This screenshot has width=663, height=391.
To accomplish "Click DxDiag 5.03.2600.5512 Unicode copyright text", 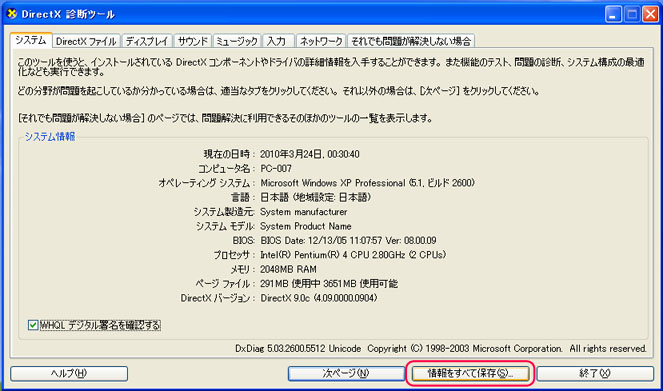I will pos(441,349).
